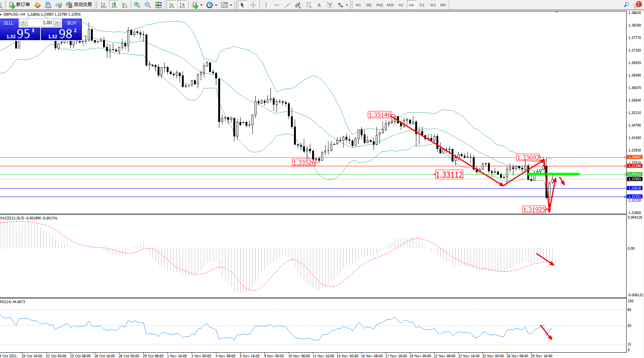Click the New Order (新订单) button

[19, 5]
